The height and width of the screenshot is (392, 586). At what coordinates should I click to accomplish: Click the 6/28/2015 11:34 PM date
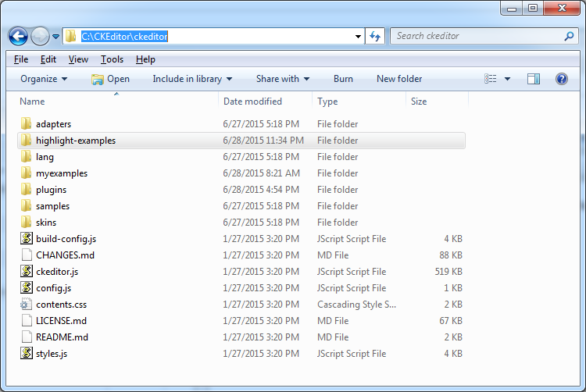[x=263, y=141]
